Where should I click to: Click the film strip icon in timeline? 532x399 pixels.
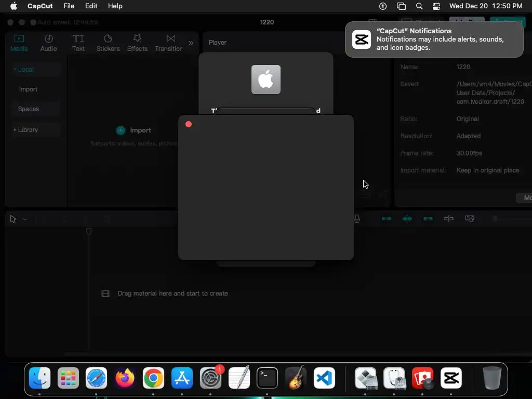click(105, 294)
